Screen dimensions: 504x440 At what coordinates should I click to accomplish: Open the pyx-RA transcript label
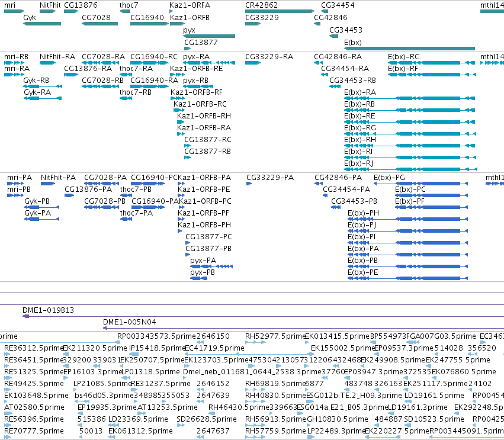tap(197, 57)
